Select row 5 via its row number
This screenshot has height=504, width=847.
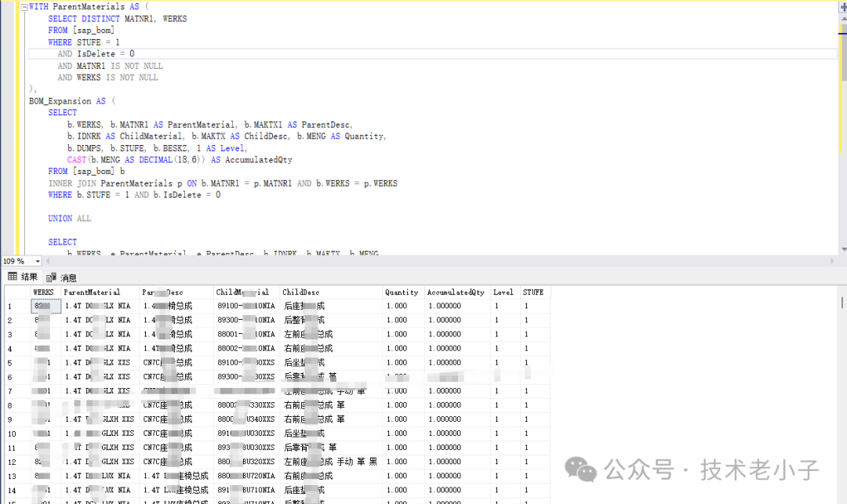[x=16, y=363]
